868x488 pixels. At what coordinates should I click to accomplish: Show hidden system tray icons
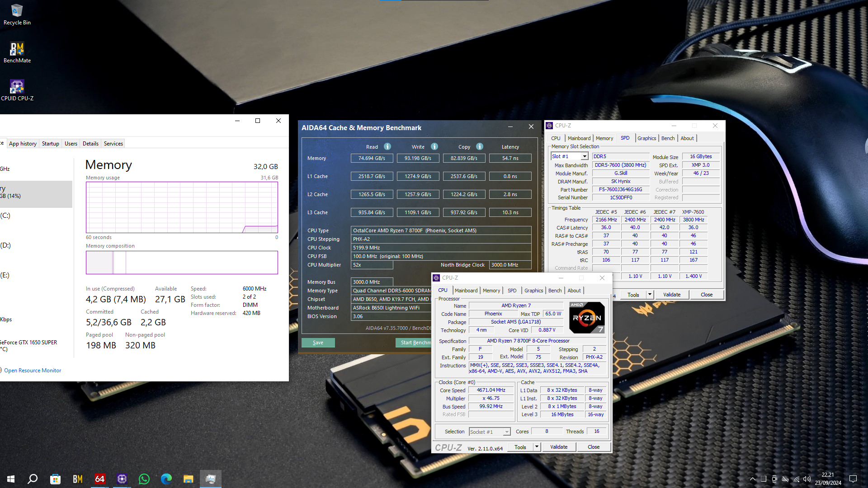(x=753, y=479)
